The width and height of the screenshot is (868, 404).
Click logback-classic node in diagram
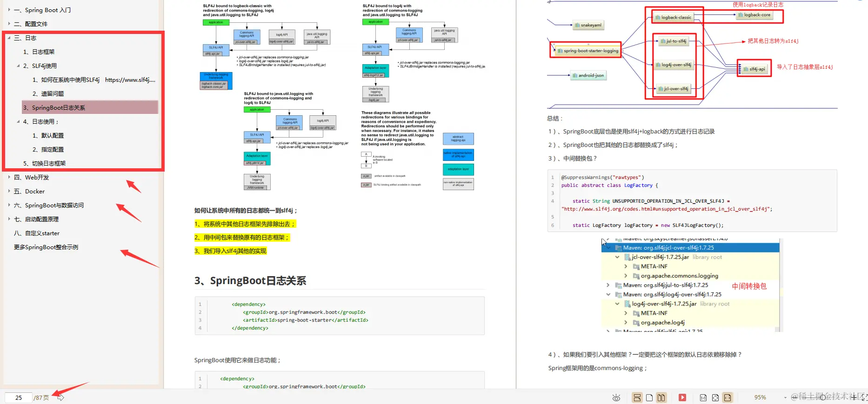click(673, 17)
